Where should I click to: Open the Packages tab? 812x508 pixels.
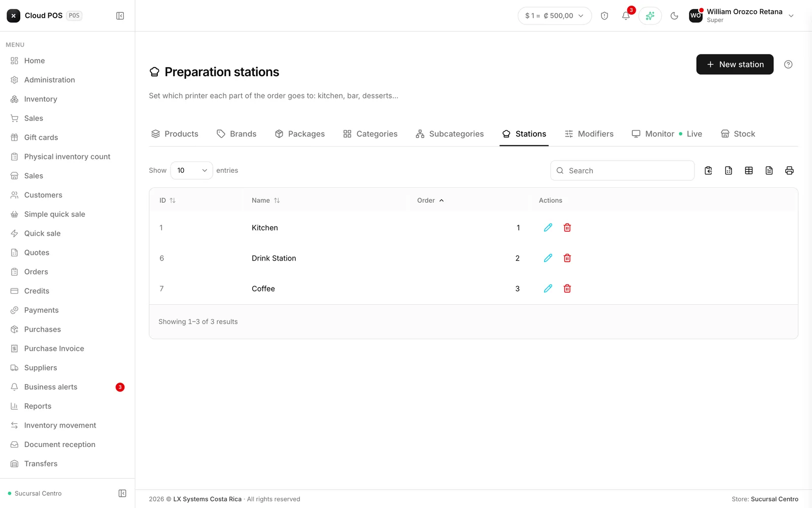tap(299, 134)
